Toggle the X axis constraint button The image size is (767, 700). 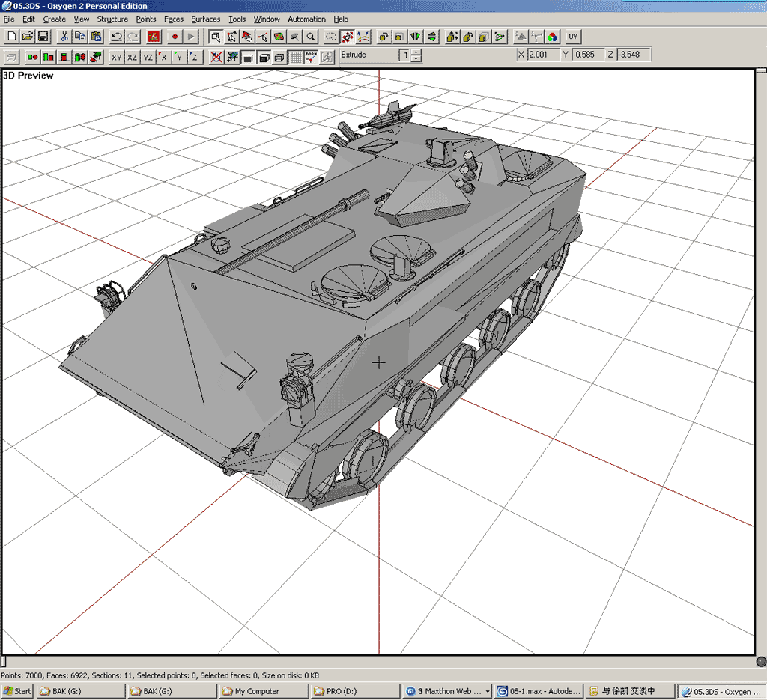point(163,57)
